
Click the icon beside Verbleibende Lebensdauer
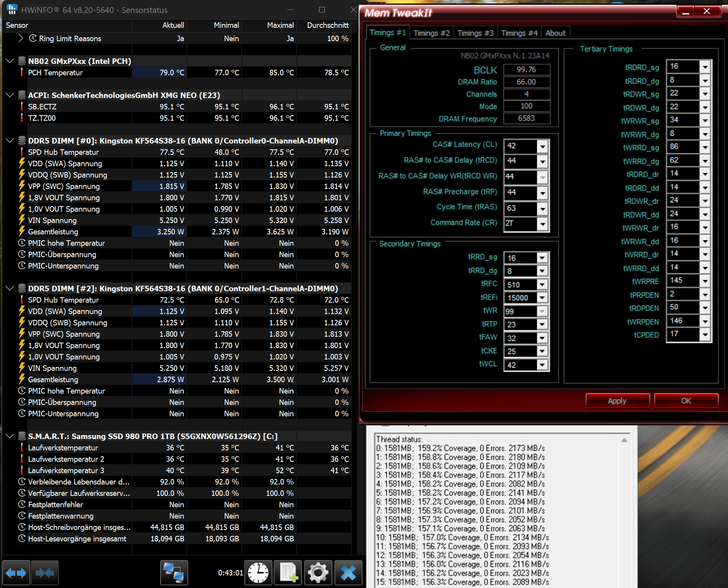(x=22, y=482)
